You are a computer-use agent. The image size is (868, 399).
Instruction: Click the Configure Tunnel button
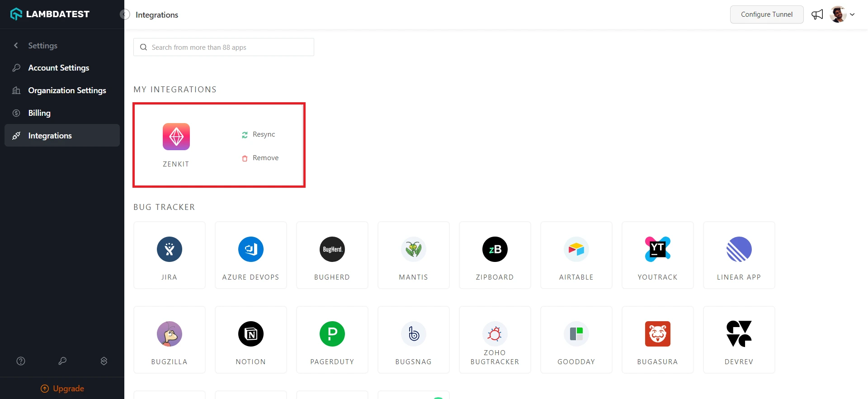766,14
